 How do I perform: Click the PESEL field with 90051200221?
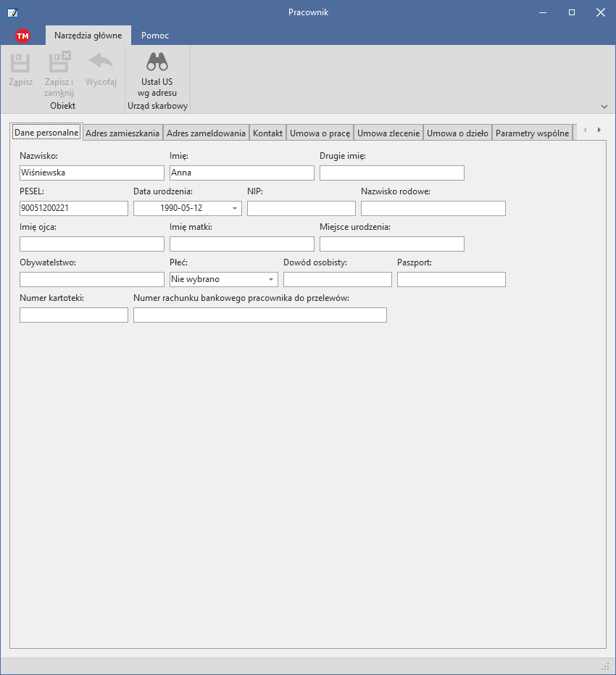[74, 208]
